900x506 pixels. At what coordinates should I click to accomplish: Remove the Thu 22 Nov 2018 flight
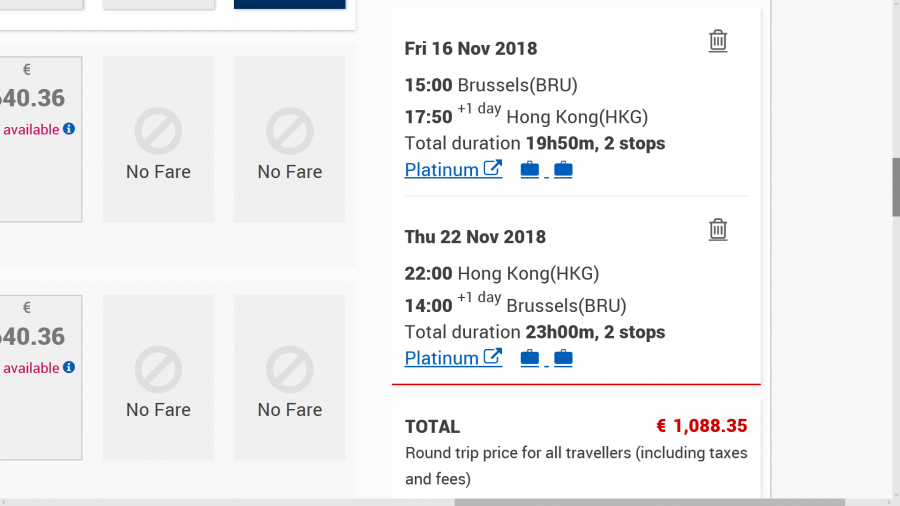pyautogui.click(x=718, y=229)
